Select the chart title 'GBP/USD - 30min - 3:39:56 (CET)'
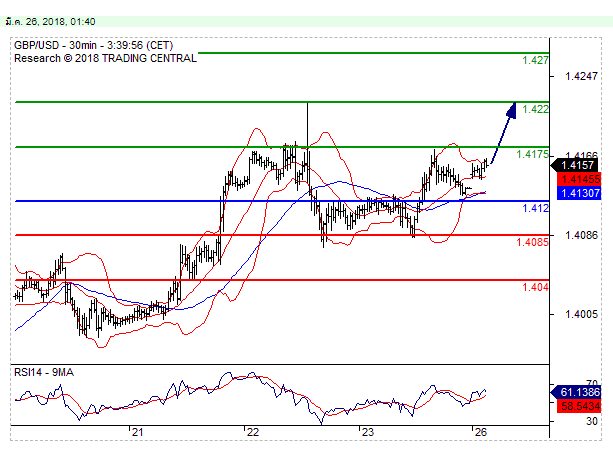This screenshot has height=453, width=613. 93,45
